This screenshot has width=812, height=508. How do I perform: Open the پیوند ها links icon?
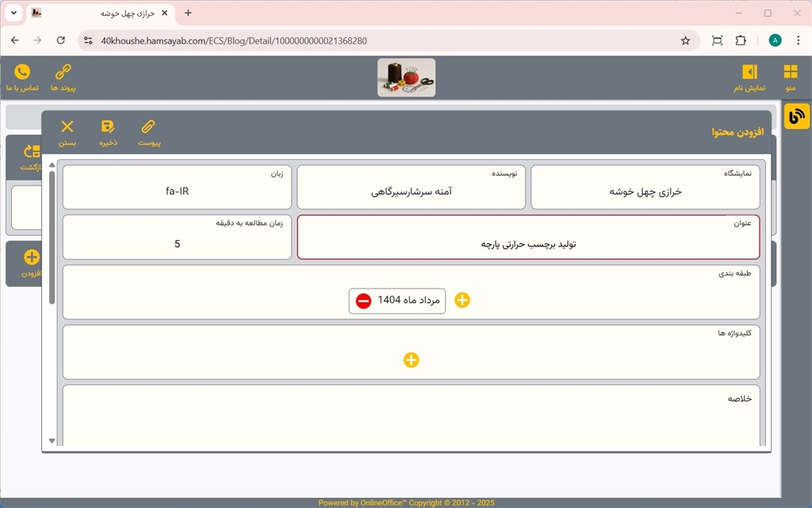(x=63, y=72)
